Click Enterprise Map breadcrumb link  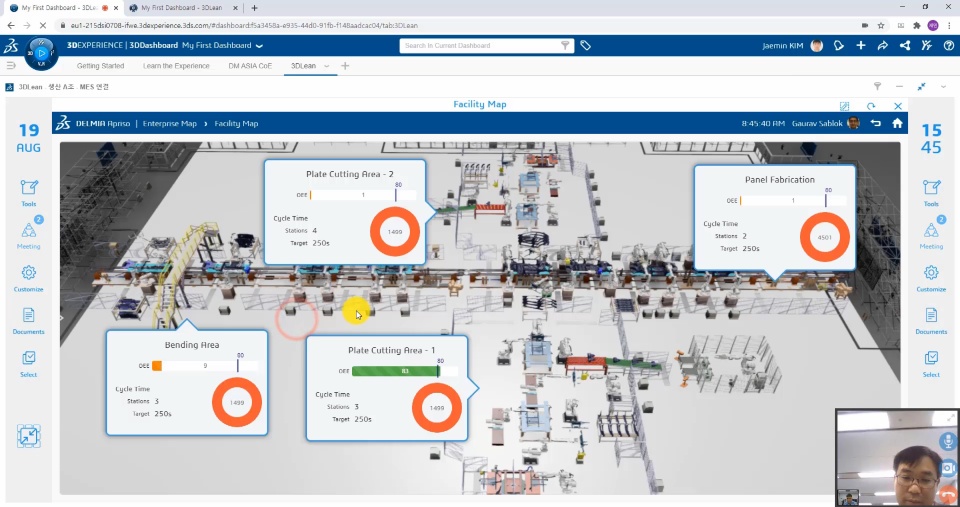[x=170, y=123]
